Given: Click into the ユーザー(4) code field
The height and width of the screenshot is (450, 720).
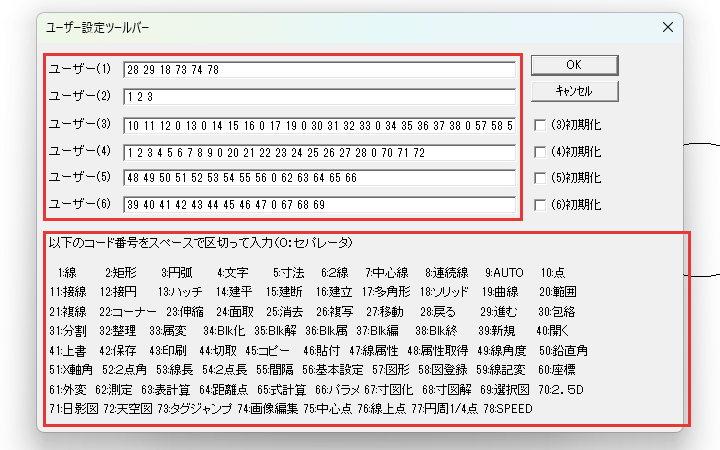Looking at the screenshot, I should 320,152.
